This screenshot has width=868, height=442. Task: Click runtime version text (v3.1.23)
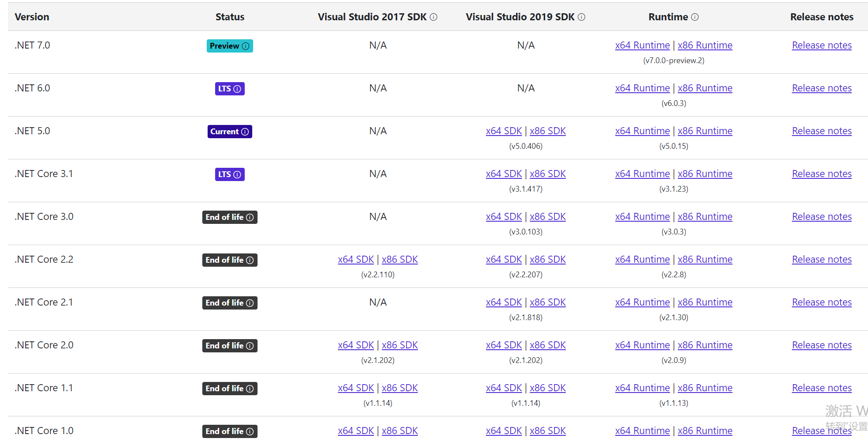pos(674,189)
